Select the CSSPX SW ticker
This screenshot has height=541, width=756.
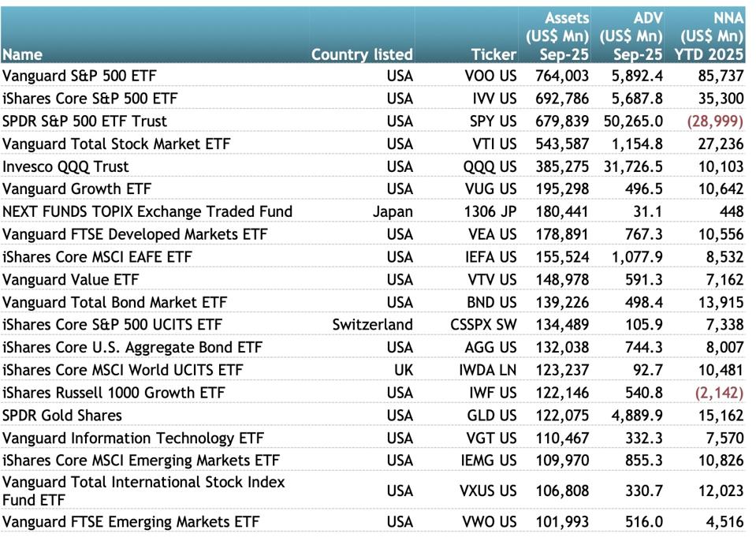coord(483,325)
